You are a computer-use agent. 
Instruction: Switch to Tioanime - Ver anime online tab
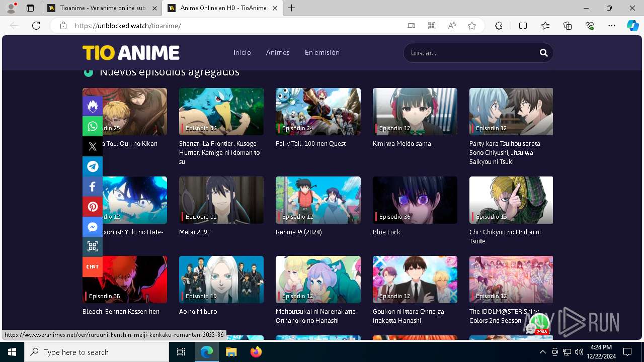(x=102, y=8)
